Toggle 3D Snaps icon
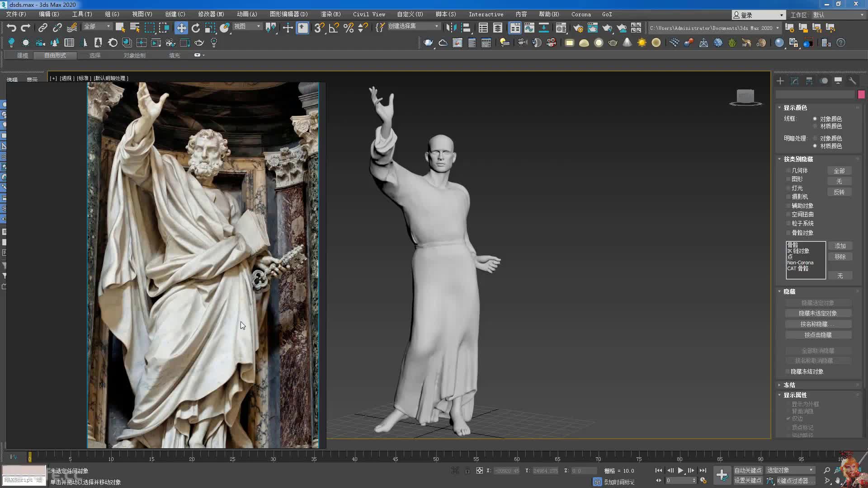868x488 pixels. [x=319, y=28]
